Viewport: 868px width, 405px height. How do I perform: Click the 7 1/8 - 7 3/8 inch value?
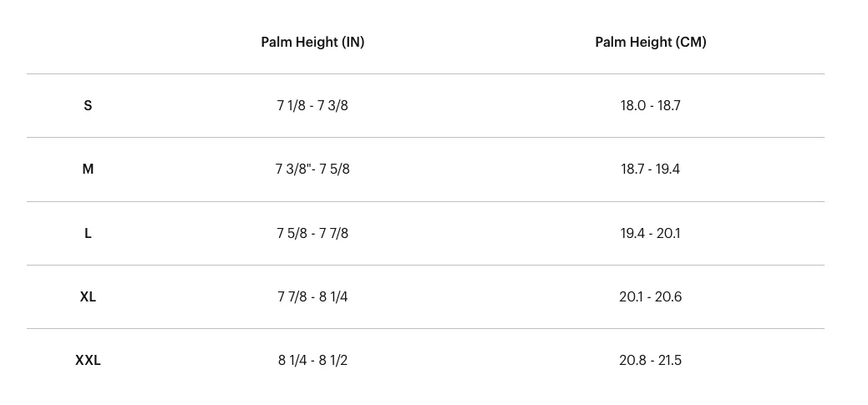(312, 105)
